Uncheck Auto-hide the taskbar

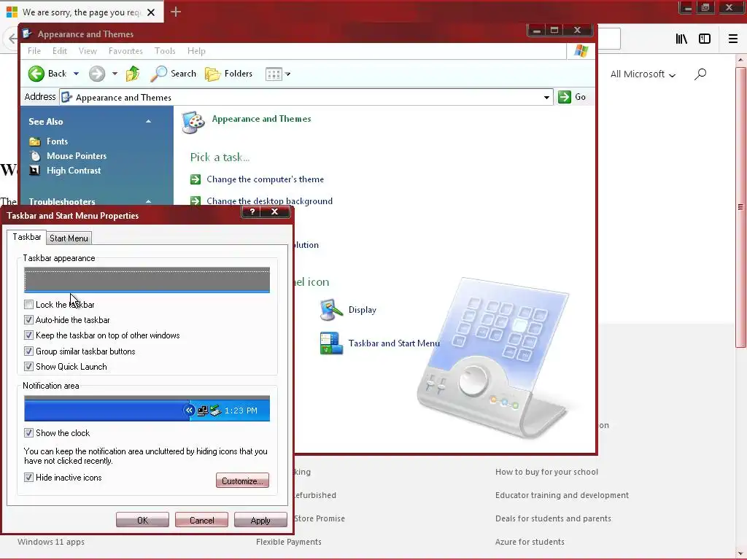click(x=28, y=320)
